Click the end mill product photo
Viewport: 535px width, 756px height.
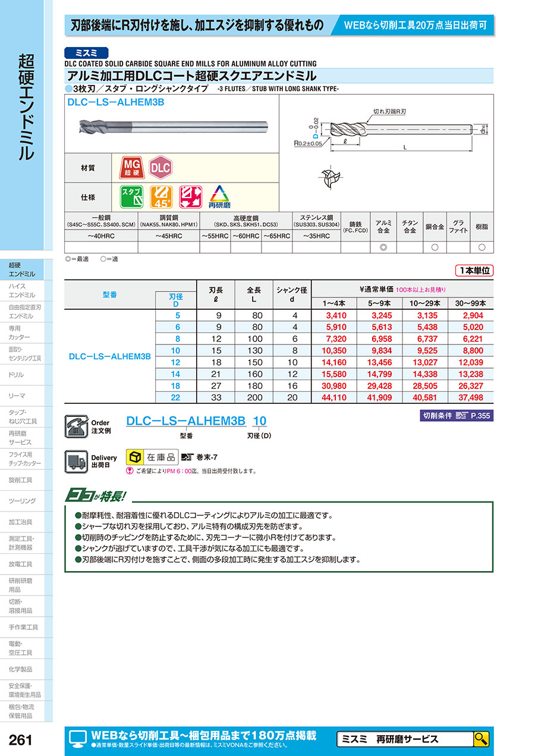click(172, 127)
